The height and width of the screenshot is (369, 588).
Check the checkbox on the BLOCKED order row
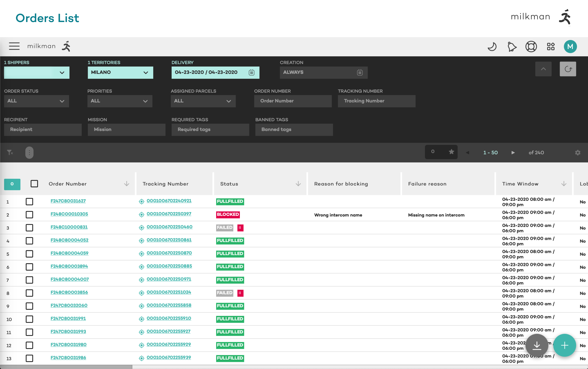pyautogui.click(x=30, y=215)
